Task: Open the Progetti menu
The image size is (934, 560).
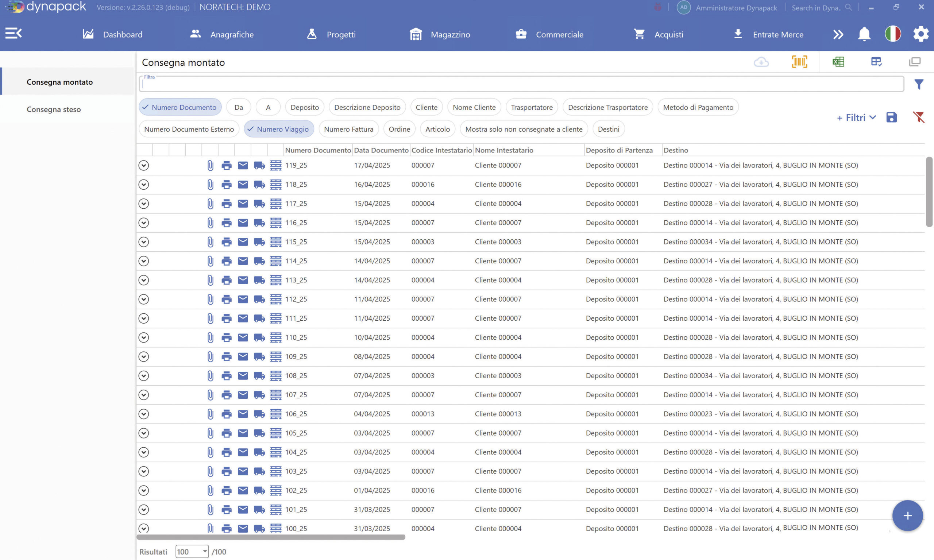Action: [x=331, y=34]
